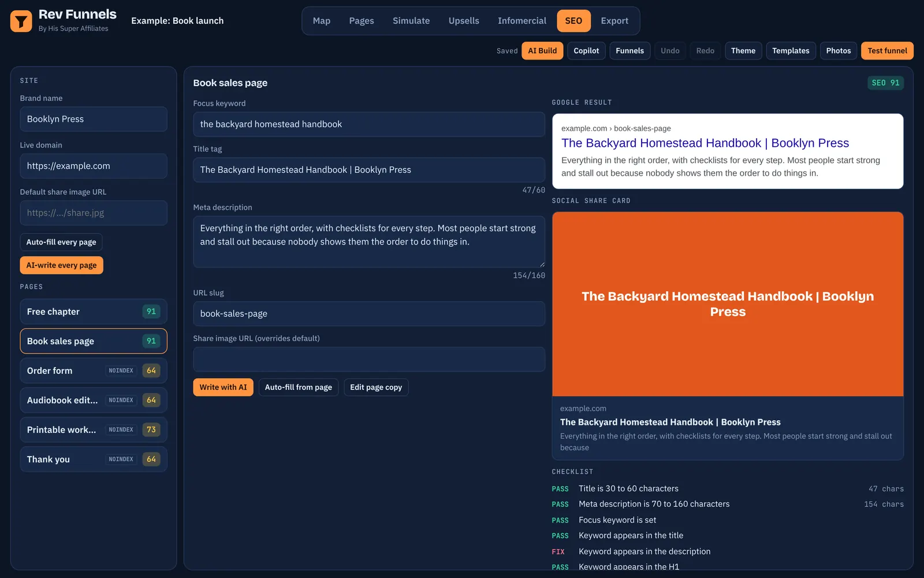The width and height of the screenshot is (924, 578).
Task: Click the Funnels button
Action: pos(629,51)
